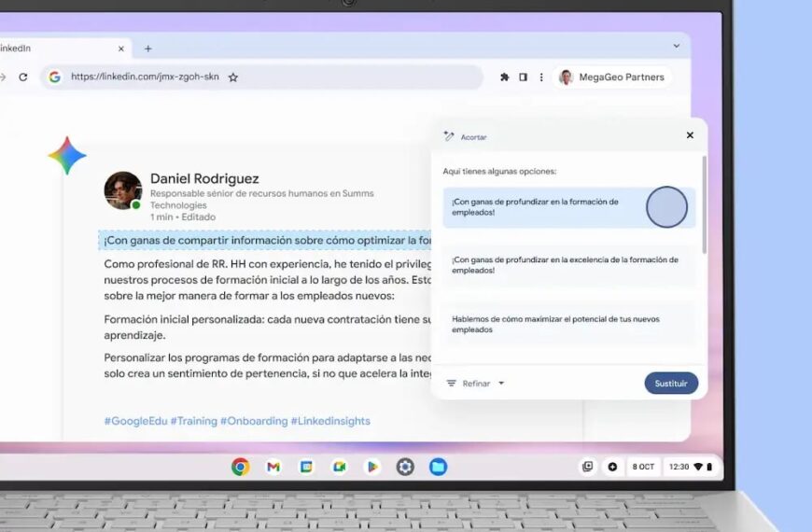Image resolution: width=812 pixels, height=532 pixels.
Task: Close the LinkedIn tab
Action: [121, 49]
